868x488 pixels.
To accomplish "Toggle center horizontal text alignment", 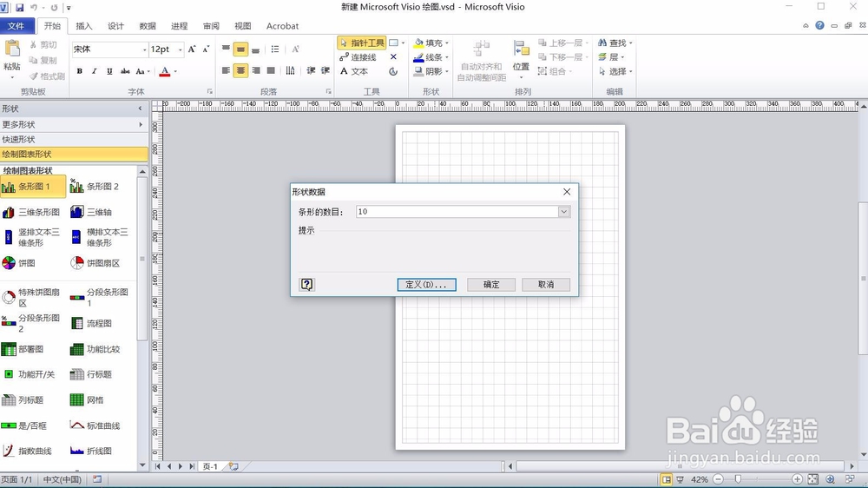I will click(x=240, y=70).
